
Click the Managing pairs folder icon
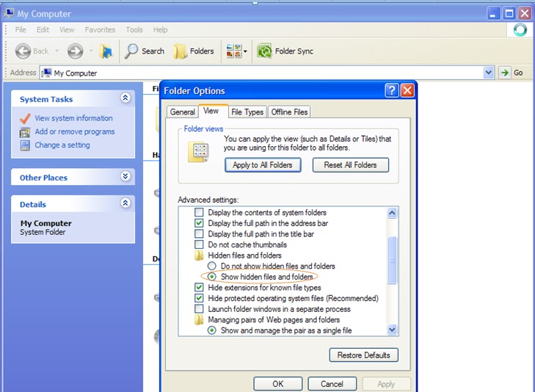coord(199,320)
